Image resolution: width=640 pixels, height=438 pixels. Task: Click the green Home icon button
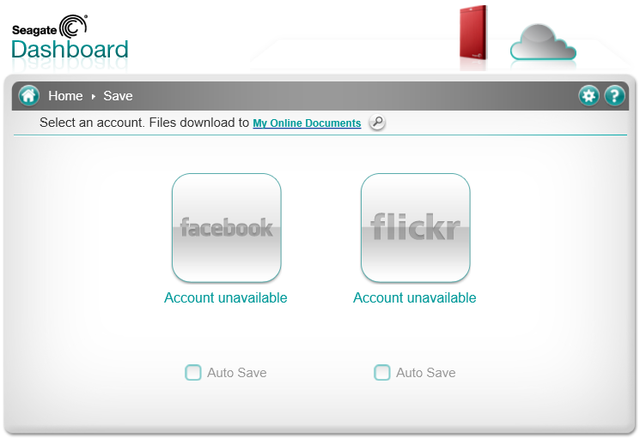point(29,96)
